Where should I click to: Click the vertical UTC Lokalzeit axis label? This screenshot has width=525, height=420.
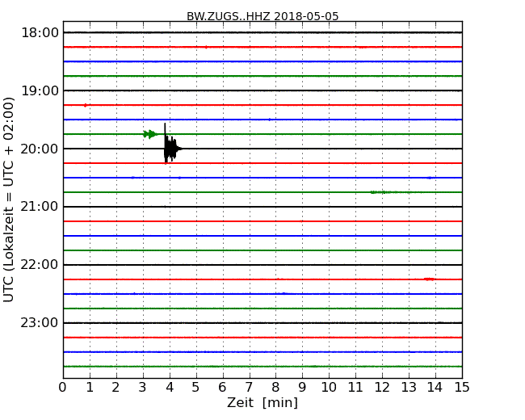click(8, 199)
